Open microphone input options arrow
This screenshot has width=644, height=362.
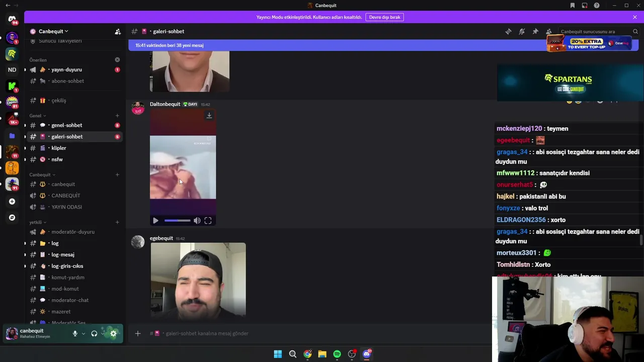pyautogui.click(x=84, y=333)
